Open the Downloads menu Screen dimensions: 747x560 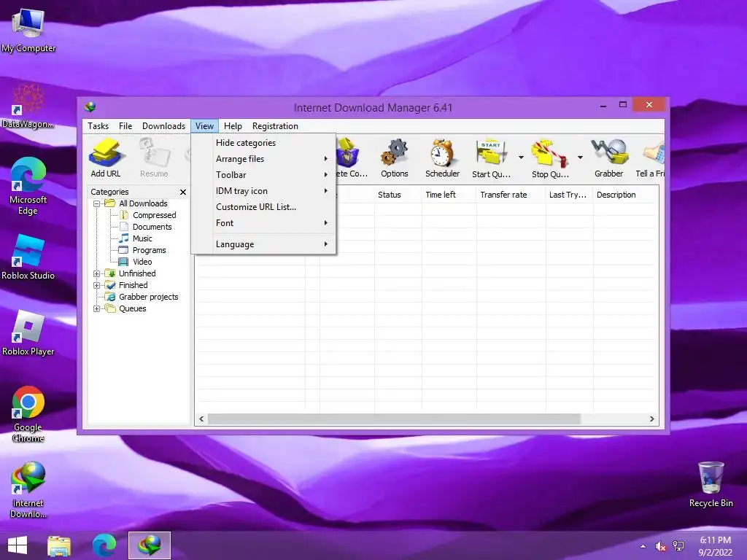pyautogui.click(x=163, y=126)
